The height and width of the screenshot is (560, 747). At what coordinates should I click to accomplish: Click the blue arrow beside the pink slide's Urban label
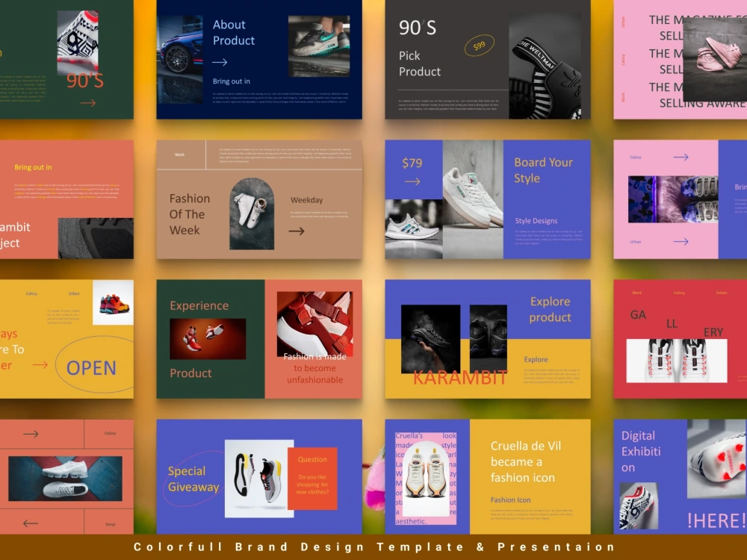(x=681, y=241)
